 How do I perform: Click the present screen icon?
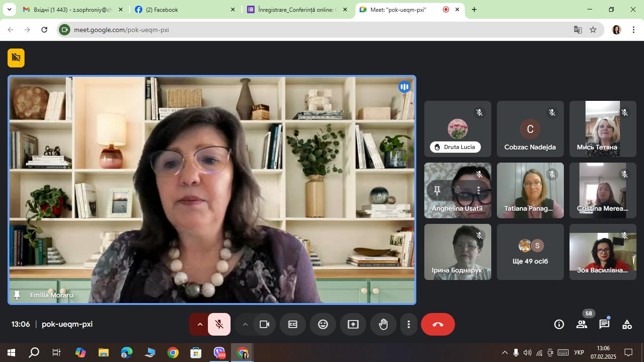click(x=353, y=324)
